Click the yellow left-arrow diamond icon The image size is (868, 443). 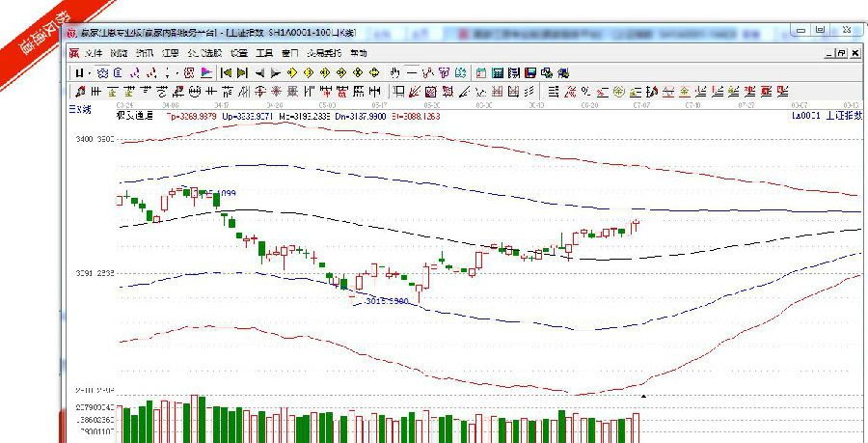pyautogui.click(x=292, y=72)
